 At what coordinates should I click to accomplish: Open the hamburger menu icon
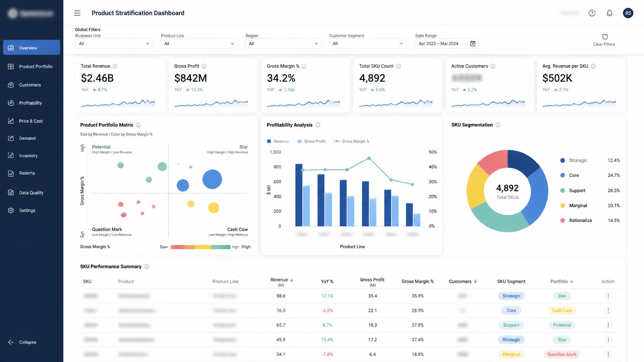(x=77, y=13)
